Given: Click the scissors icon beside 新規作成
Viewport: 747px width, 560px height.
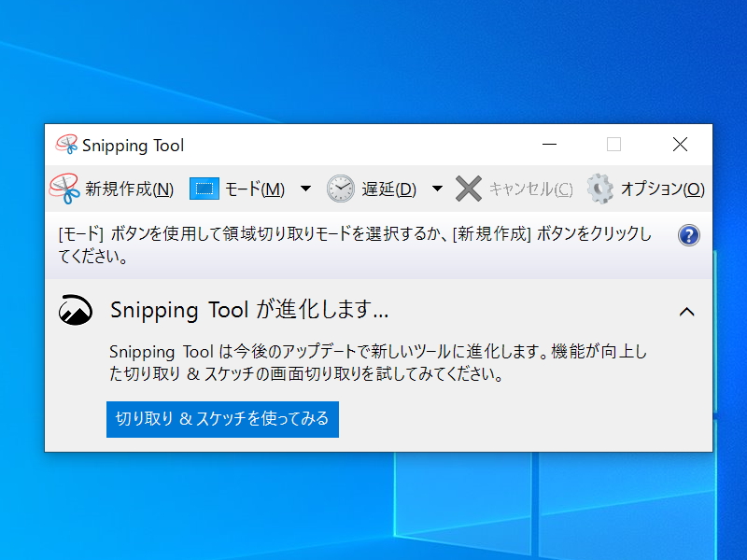Looking at the screenshot, I should click(63, 188).
